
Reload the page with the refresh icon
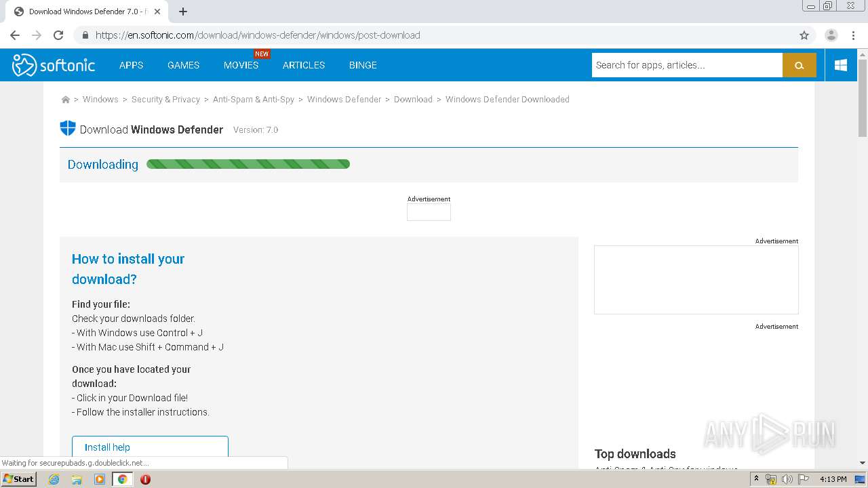coord(58,35)
